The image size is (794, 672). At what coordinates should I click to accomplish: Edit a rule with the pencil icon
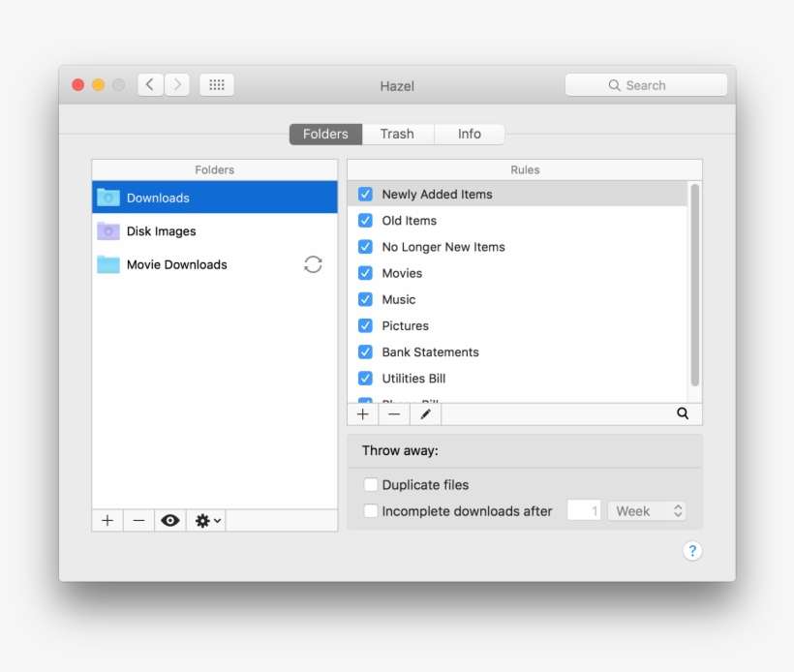(x=425, y=413)
